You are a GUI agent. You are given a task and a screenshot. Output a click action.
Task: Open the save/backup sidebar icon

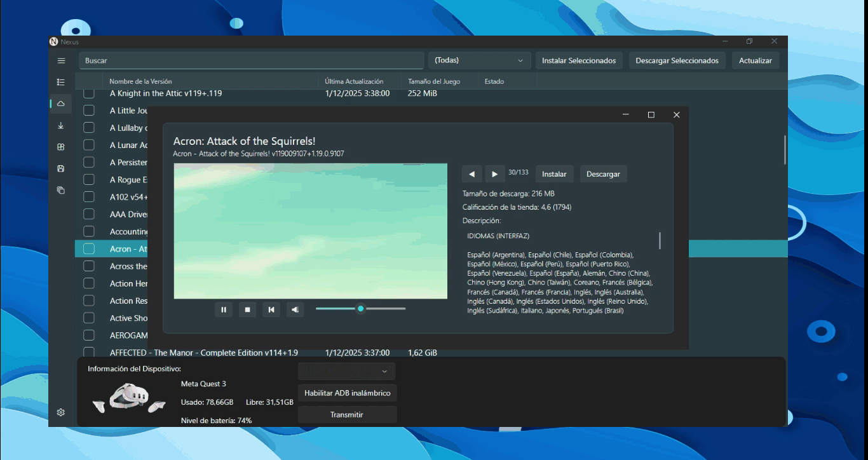pyautogui.click(x=61, y=168)
